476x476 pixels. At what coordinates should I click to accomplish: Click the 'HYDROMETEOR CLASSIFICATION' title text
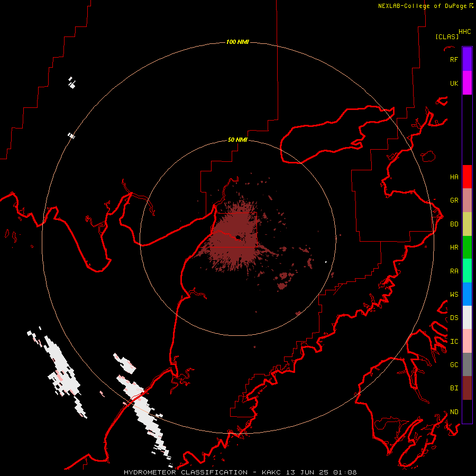pyautogui.click(x=186, y=472)
